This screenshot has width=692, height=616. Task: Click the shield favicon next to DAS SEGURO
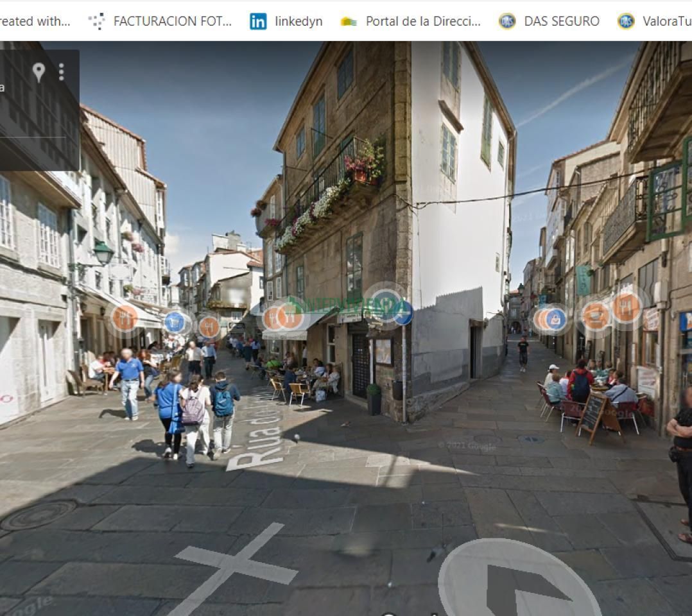507,21
